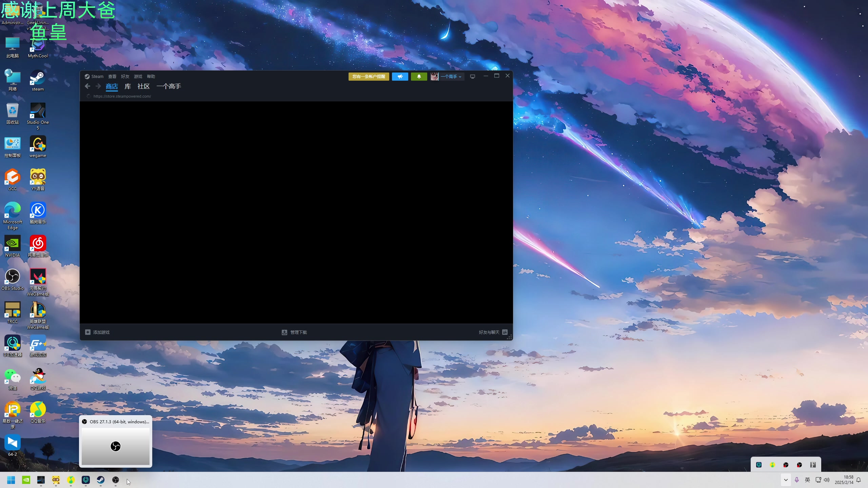Screen dimensions: 868x488
Task: Select the YY语音 desktop icon
Action: click(x=38, y=180)
